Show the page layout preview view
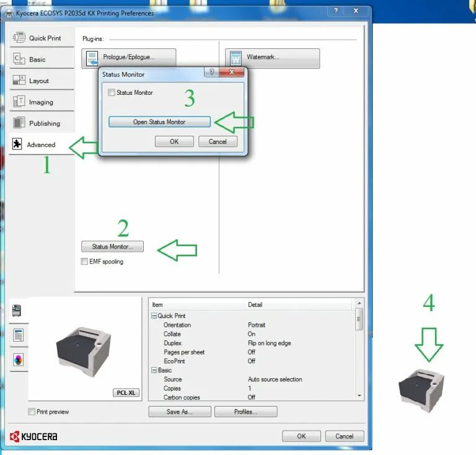The image size is (476, 455). 18,335
